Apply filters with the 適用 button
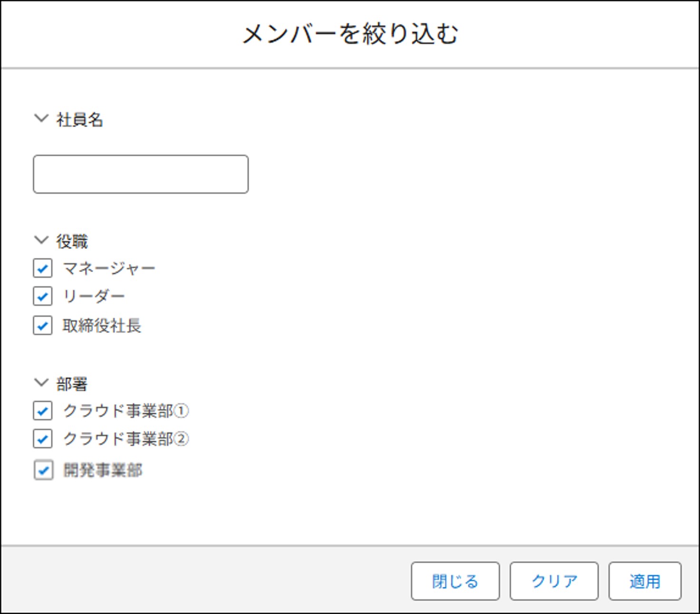 pyautogui.click(x=645, y=581)
